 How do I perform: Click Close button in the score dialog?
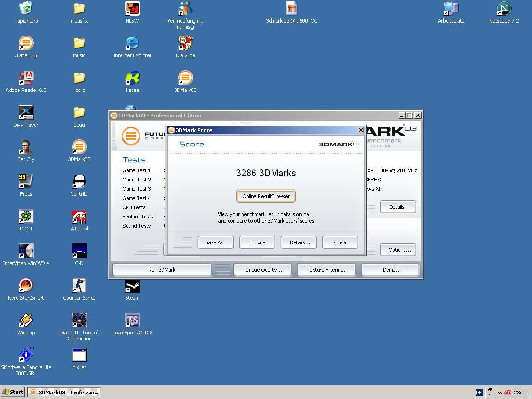[x=340, y=242]
